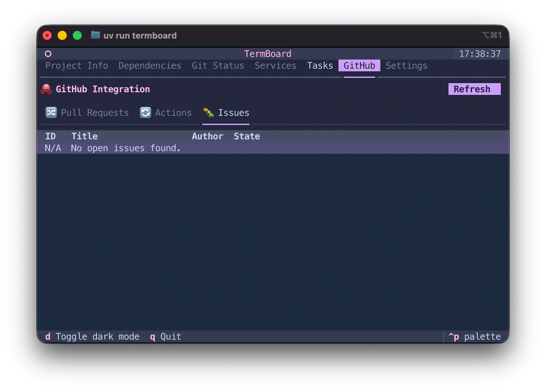Click the 'uv run termboard' window title

coord(140,35)
